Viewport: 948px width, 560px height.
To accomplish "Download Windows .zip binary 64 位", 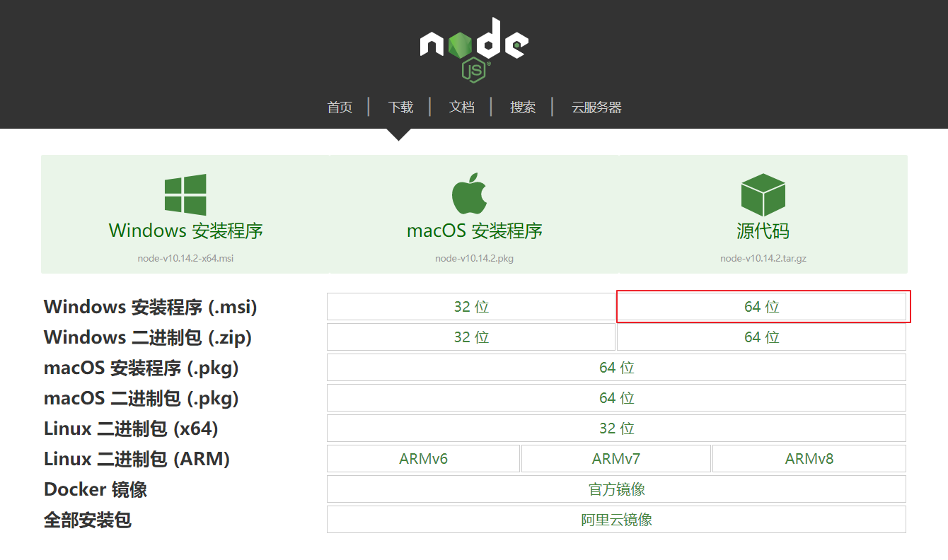I will (x=762, y=337).
